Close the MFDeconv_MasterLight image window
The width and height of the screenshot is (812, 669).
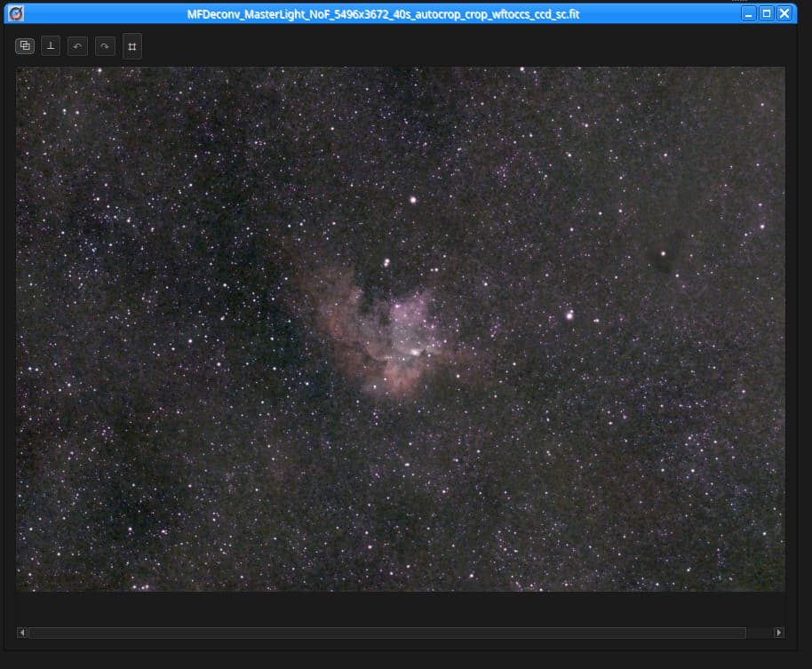pyautogui.click(x=784, y=13)
